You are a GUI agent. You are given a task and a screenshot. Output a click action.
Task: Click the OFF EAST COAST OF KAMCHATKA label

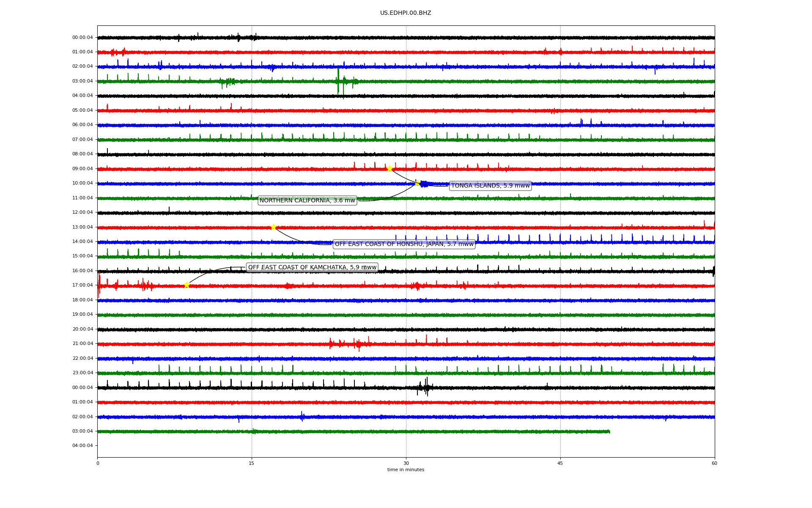point(312,267)
